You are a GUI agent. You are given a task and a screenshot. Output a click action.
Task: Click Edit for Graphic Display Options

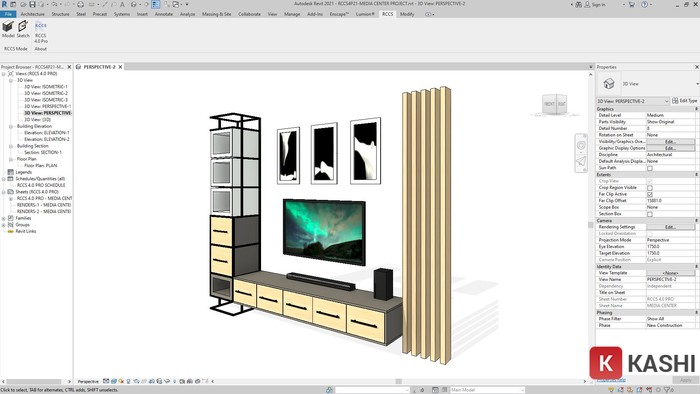click(671, 148)
